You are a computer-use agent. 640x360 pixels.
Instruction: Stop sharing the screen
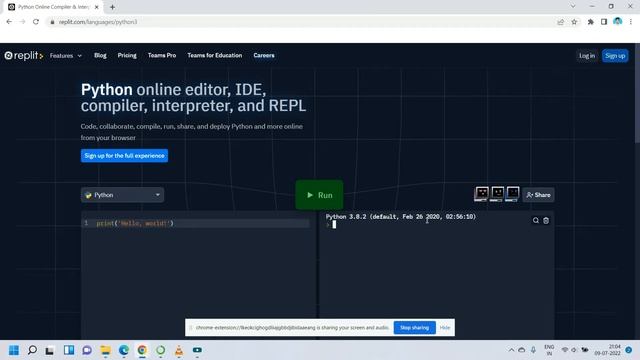415,327
